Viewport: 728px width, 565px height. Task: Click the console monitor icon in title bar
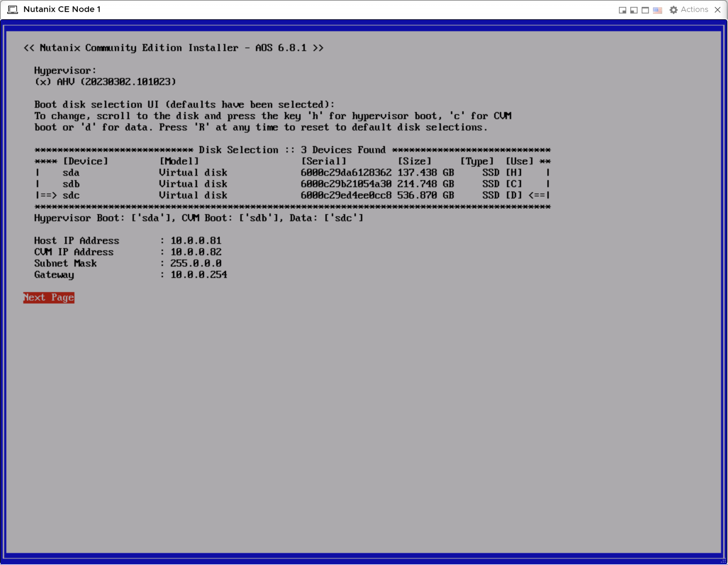13,10
